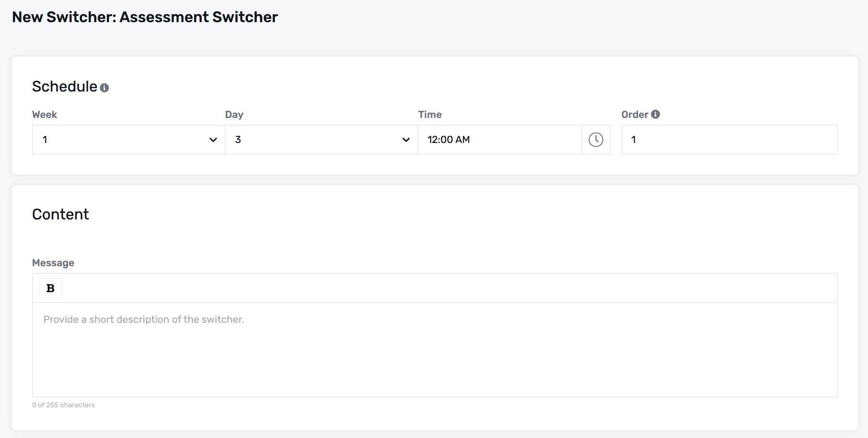Click the Order info icon
The width and height of the screenshot is (868, 438).
click(x=655, y=114)
